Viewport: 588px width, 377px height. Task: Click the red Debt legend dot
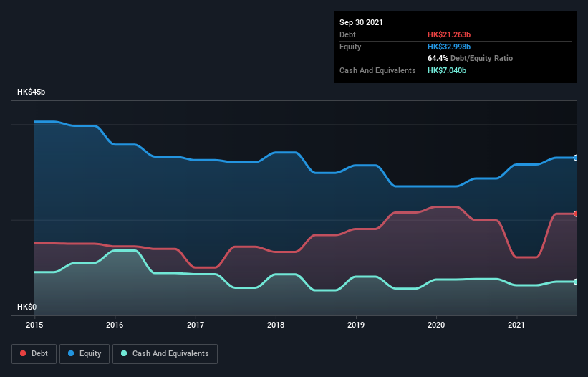pyautogui.click(x=23, y=353)
